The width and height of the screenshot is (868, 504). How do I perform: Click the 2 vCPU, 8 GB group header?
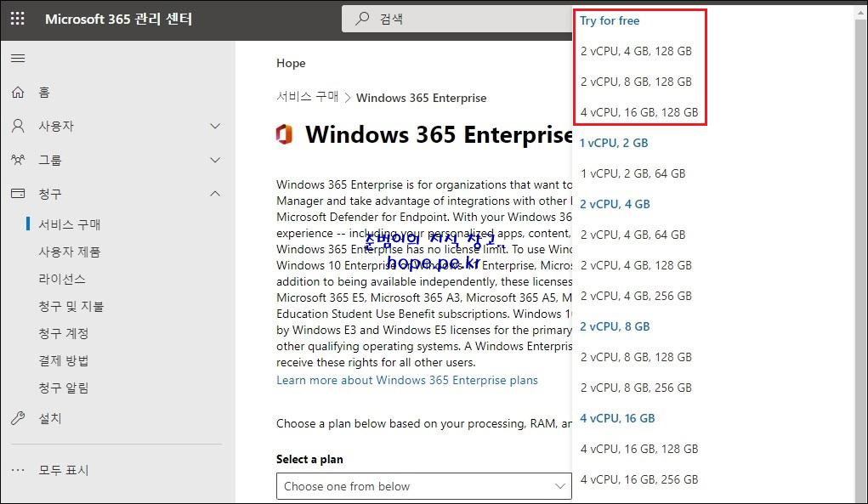[615, 326]
